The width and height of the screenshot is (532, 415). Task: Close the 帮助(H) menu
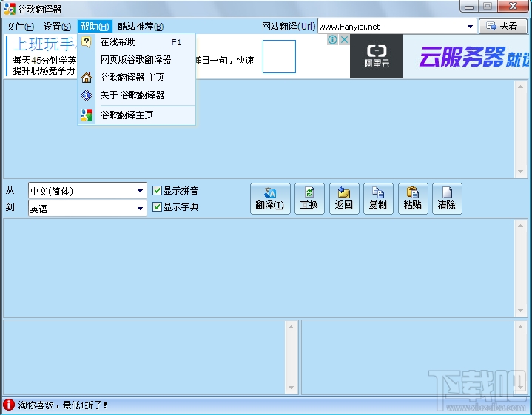click(x=95, y=27)
